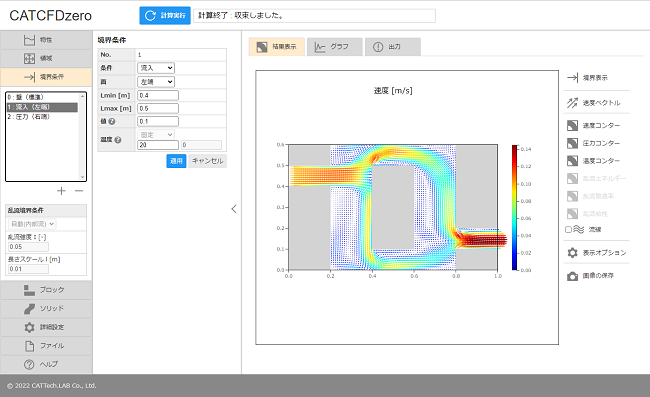Viewport: 650px width, 397px height.
Task: Open the 境界条件 boundary conditions section
Action: (46, 77)
